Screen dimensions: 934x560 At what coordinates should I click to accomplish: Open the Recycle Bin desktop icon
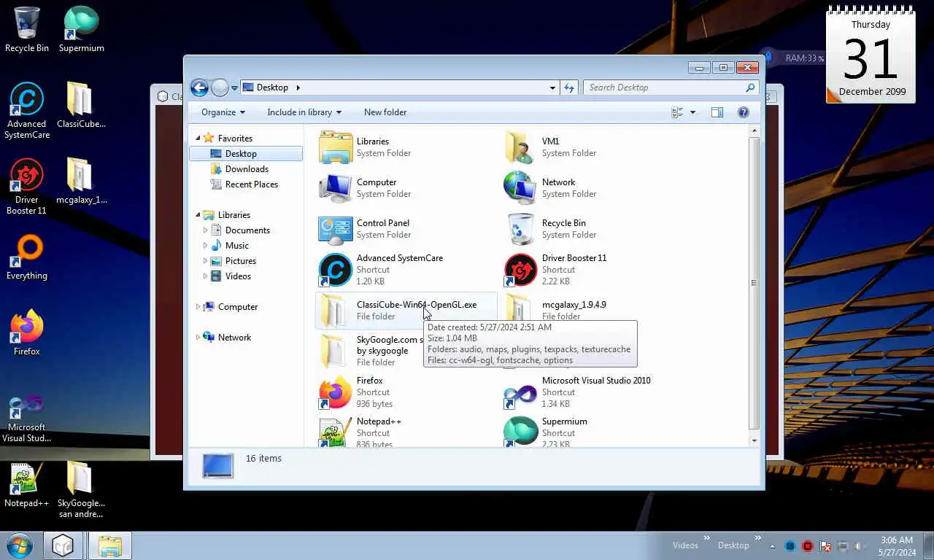[x=27, y=30]
